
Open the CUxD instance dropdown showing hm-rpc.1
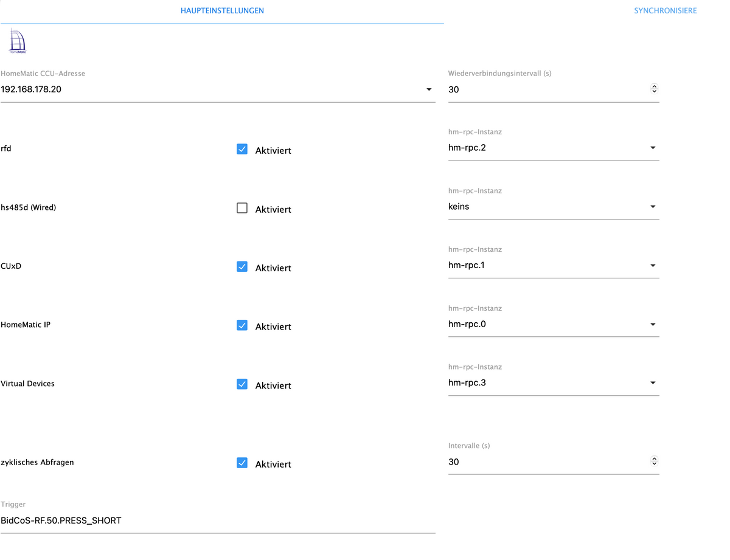(554, 266)
